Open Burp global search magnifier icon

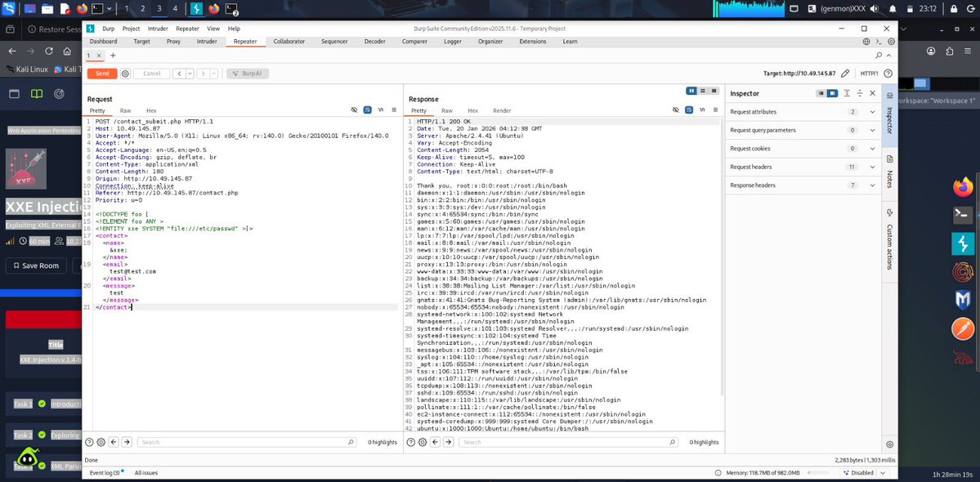[879, 56]
